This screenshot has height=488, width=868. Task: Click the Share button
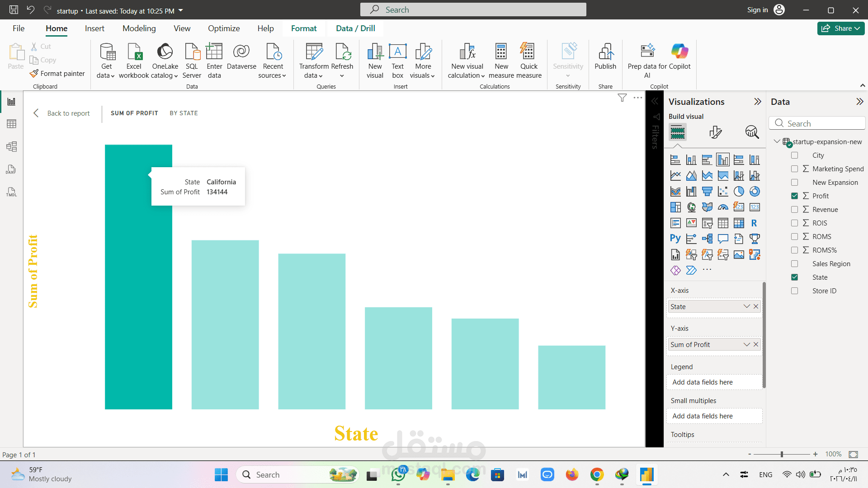pyautogui.click(x=840, y=28)
